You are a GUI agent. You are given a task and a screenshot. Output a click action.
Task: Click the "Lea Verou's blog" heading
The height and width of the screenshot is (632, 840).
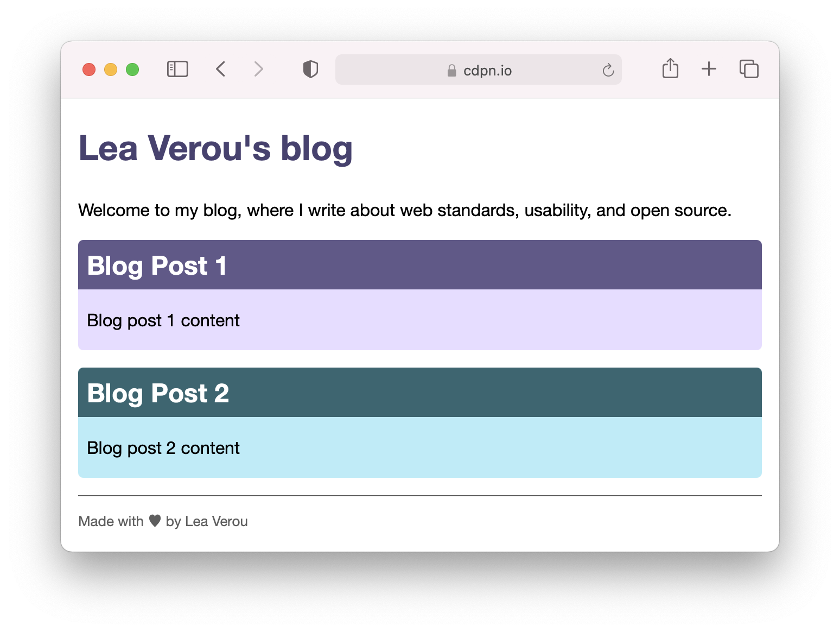215,148
